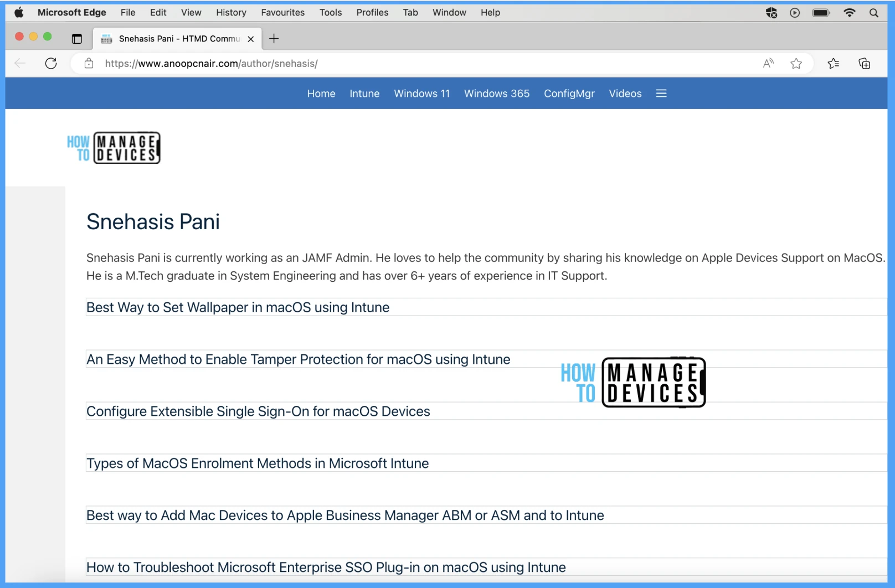Open the Favourites menu
Viewport: 895px width, 588px height.
pyautogui.click(x=283, y=12)
